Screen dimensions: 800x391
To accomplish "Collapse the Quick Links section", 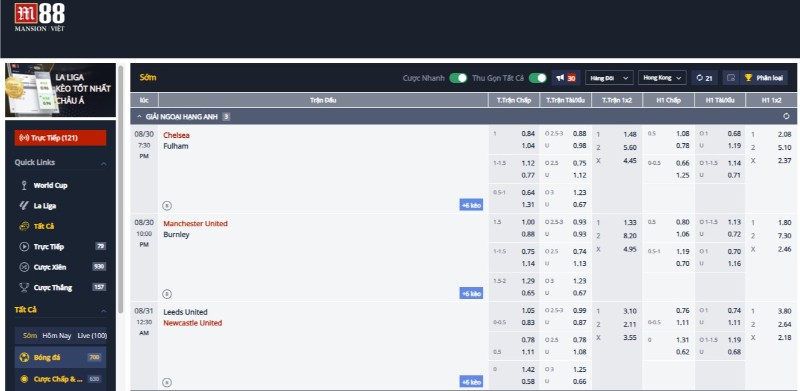I will point(104,163).
